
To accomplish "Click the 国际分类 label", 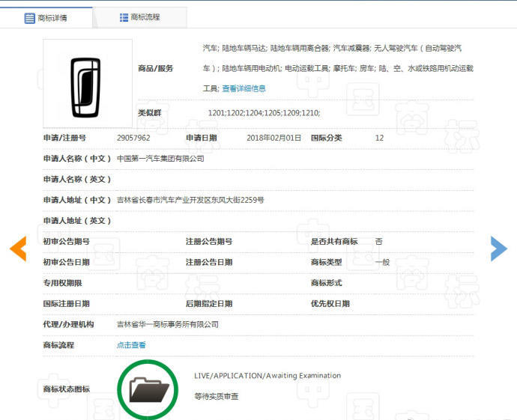I will click(327, 138).
